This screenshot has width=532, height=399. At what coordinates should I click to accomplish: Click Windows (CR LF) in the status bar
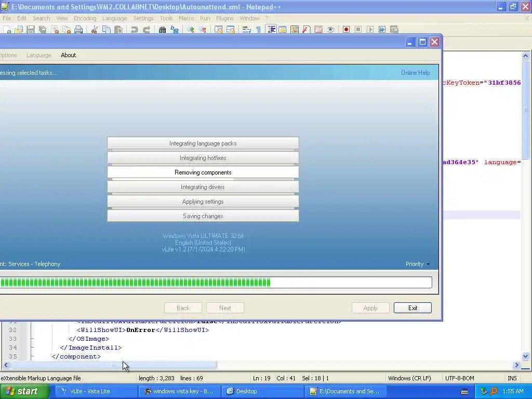(409, 378)
